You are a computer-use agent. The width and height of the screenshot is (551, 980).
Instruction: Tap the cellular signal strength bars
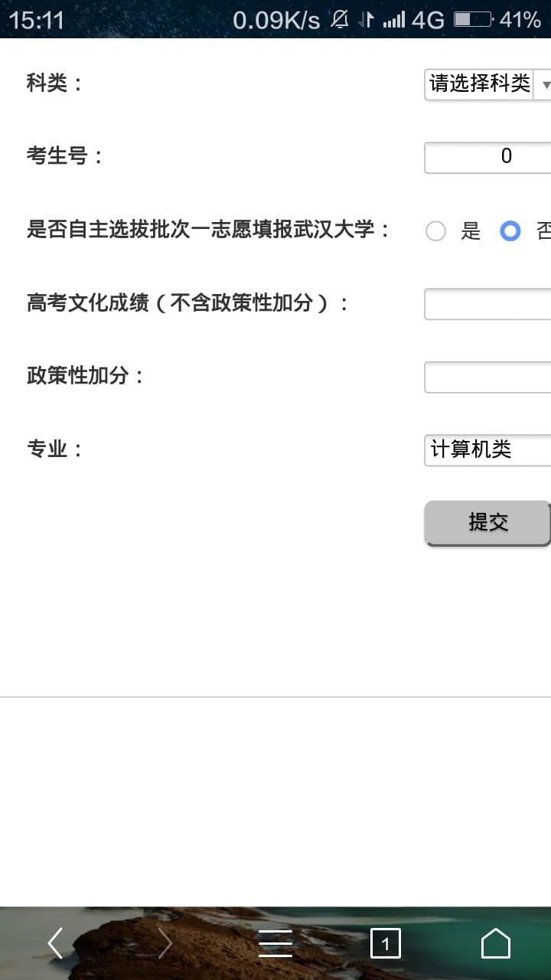394,20
